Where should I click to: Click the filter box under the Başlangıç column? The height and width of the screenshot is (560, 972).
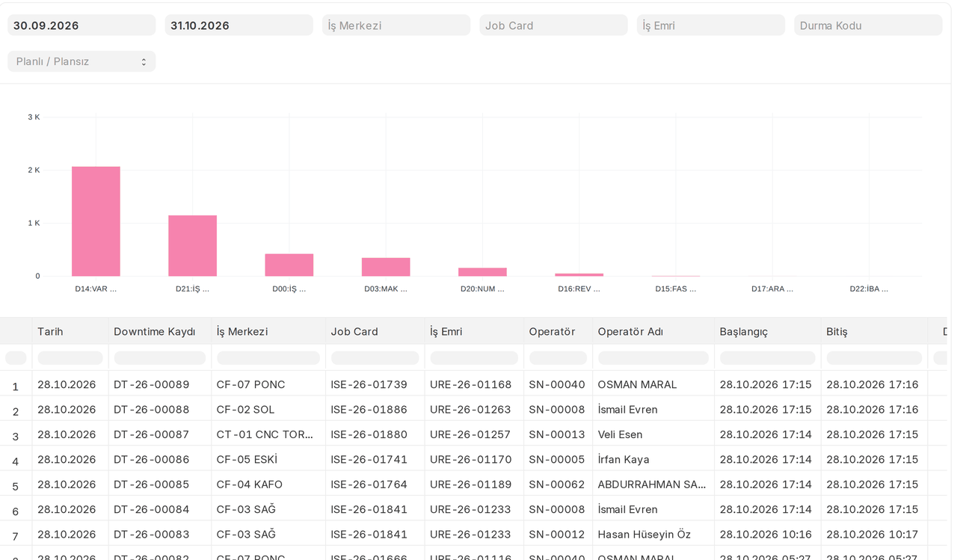768,358
